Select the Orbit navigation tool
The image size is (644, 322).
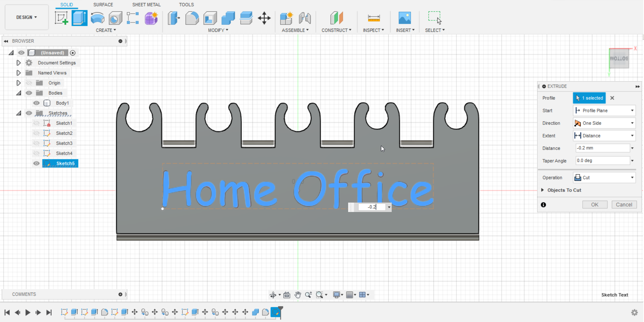(x=273, y=295)
